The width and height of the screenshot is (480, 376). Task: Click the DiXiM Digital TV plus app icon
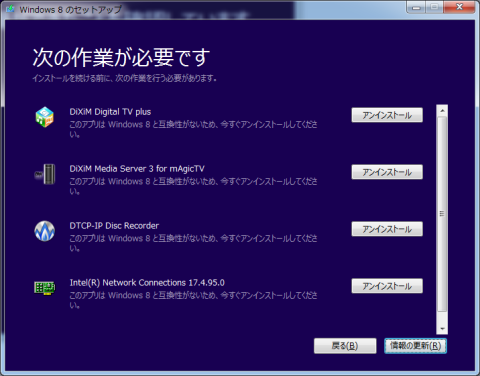tap(45, 117)
